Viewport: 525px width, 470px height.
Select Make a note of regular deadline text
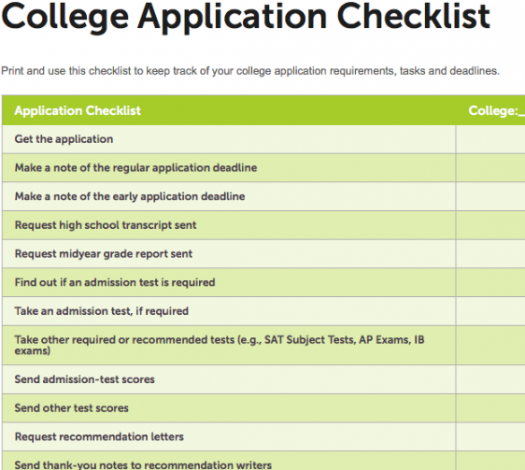(136, 168)
